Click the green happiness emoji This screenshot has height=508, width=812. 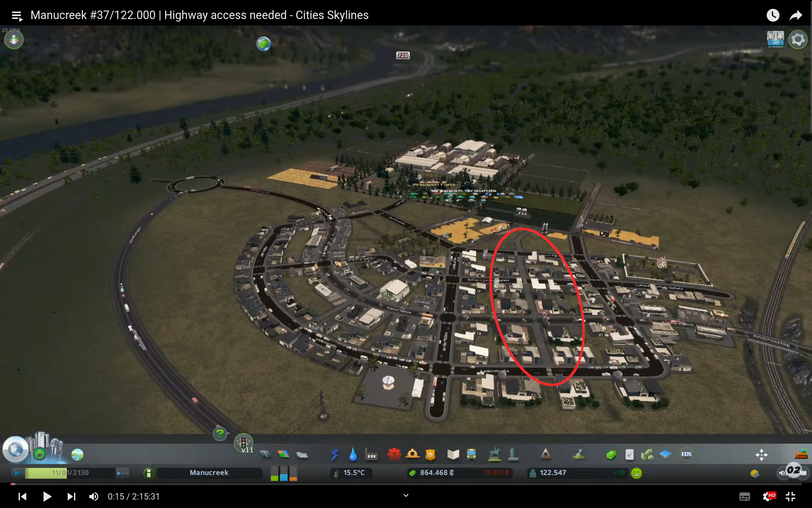coord(636,473)
